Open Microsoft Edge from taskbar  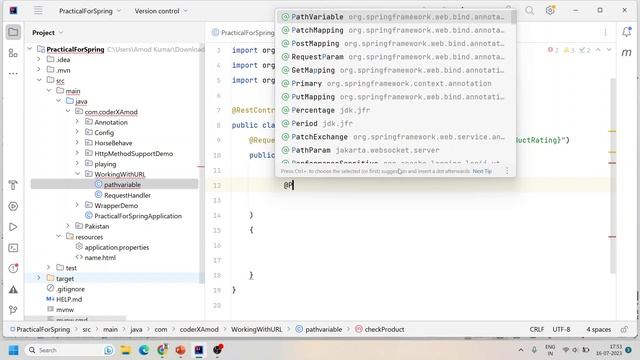[144, 350]
